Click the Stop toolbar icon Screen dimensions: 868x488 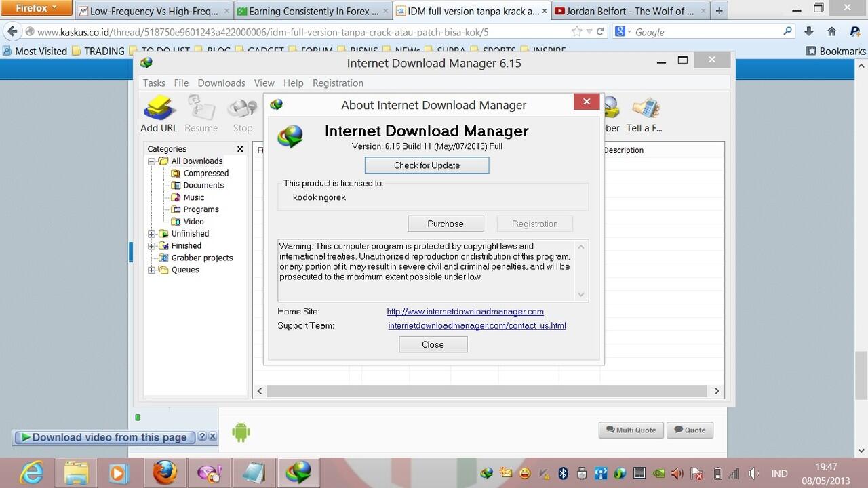pos(242,108)
